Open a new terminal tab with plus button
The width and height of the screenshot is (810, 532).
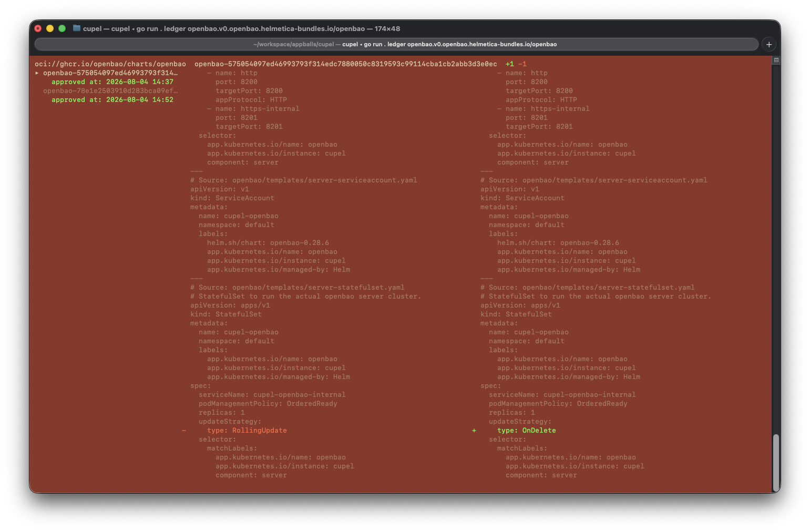pyautogui.click(x=769, y=44)
